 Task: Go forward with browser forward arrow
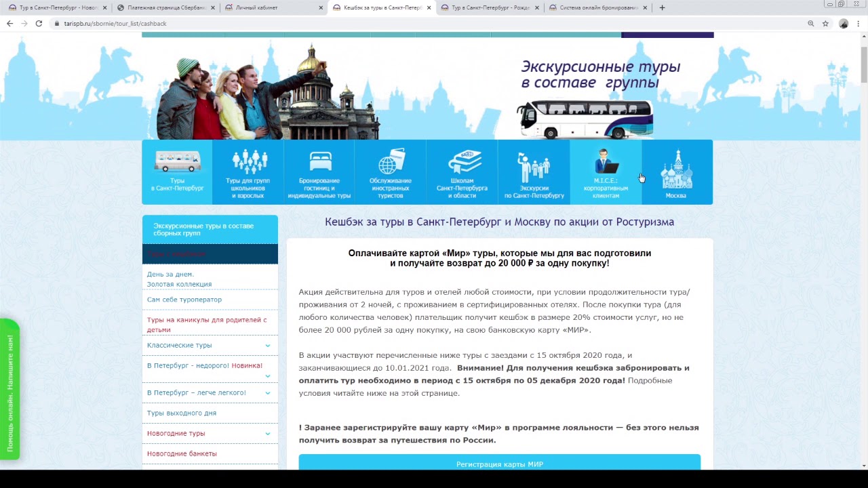[24, 23]
